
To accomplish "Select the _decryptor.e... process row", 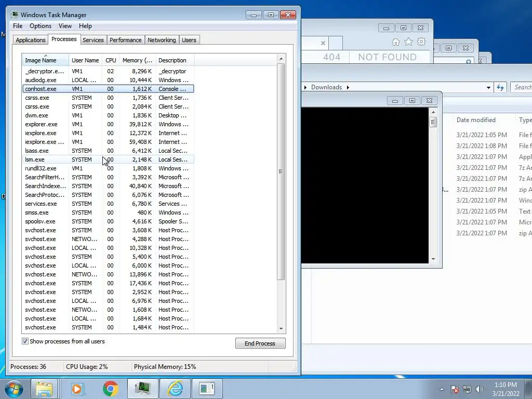I will [108, 71].
